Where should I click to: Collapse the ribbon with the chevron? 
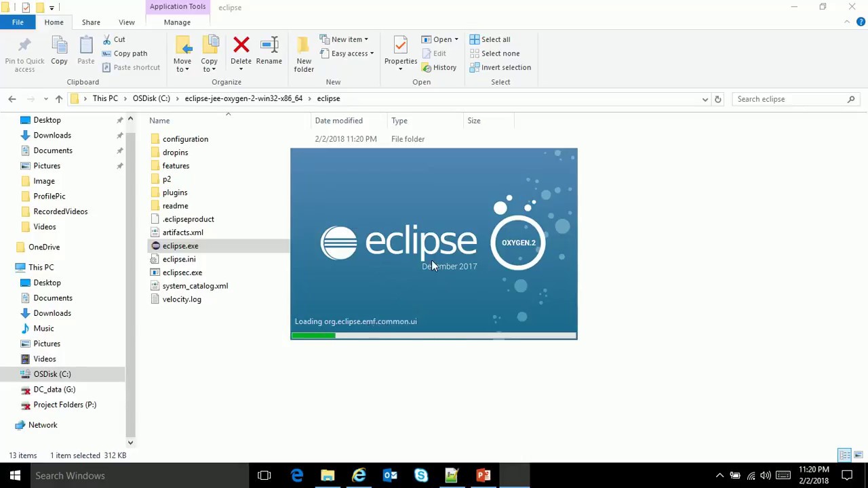coord(847,22)
